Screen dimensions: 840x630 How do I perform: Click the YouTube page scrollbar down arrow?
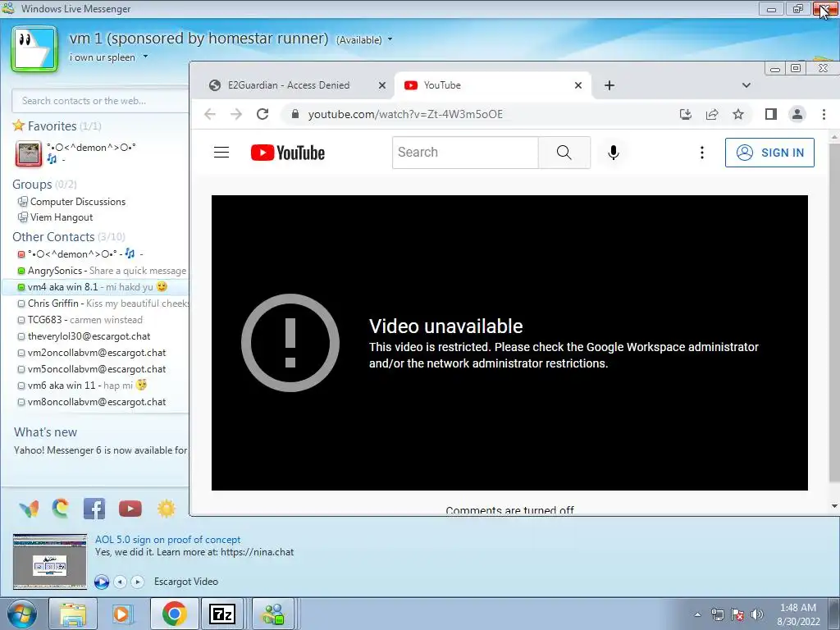coord(834,505)
